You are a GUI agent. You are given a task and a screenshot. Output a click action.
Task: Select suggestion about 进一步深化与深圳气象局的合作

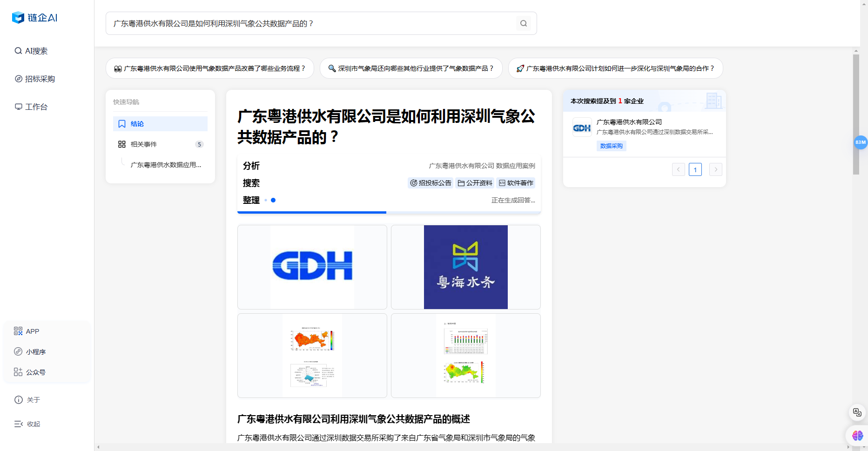coord(615,68)
